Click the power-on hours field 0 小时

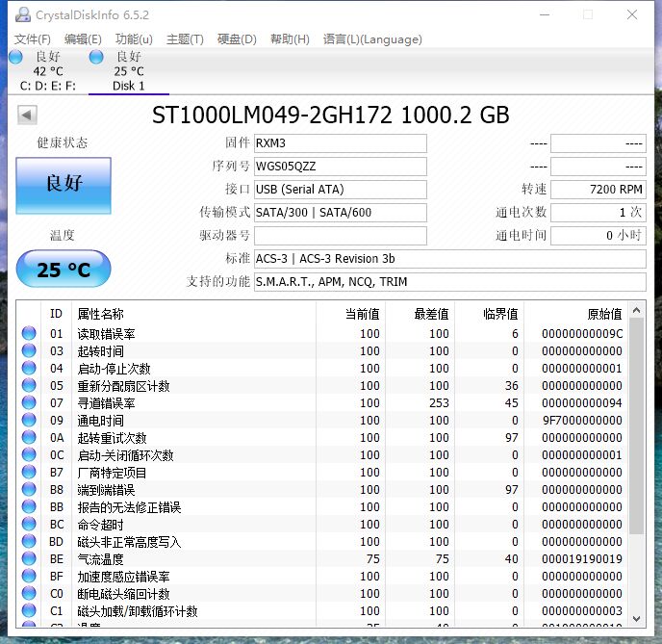tap(598, 236)
